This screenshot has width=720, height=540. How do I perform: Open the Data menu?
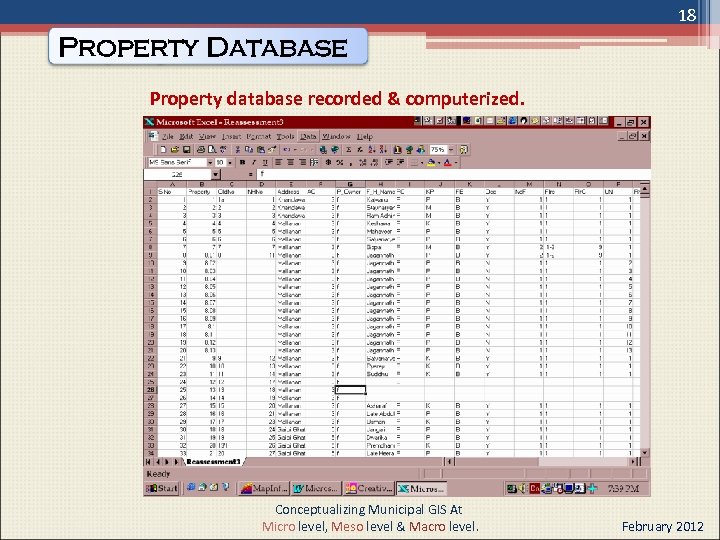point(308,136)
